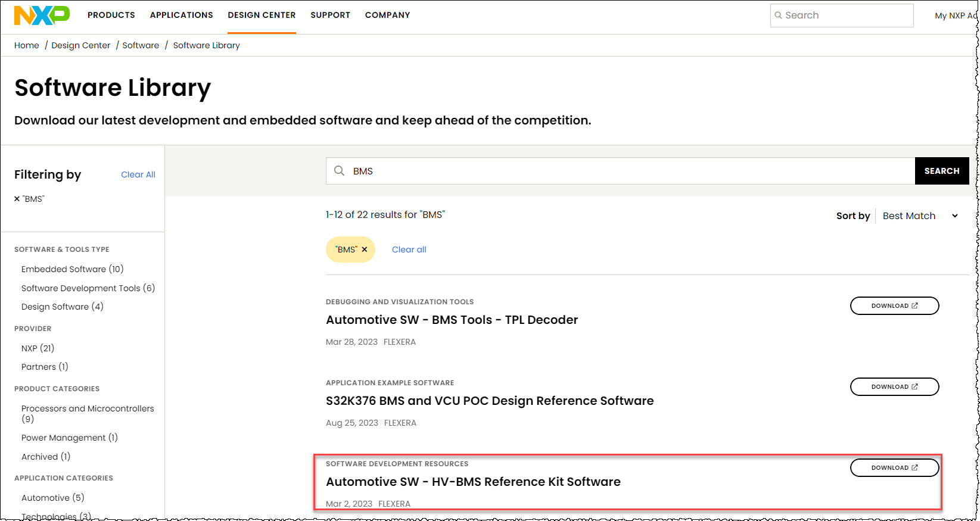The image size is (980, 521).
Task: Click the NXP logo
Action: click(42, 15)
